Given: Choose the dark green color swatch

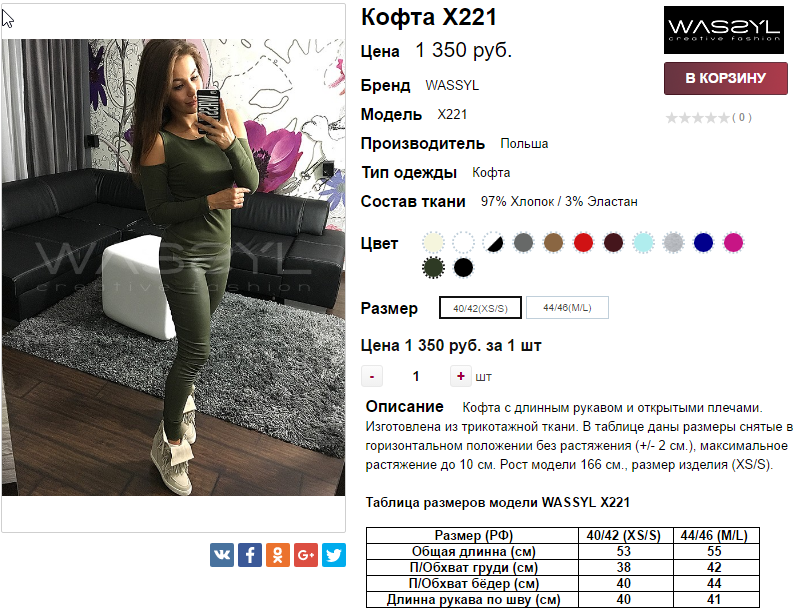Looking at the screenshot, I should tap(433, 268).
